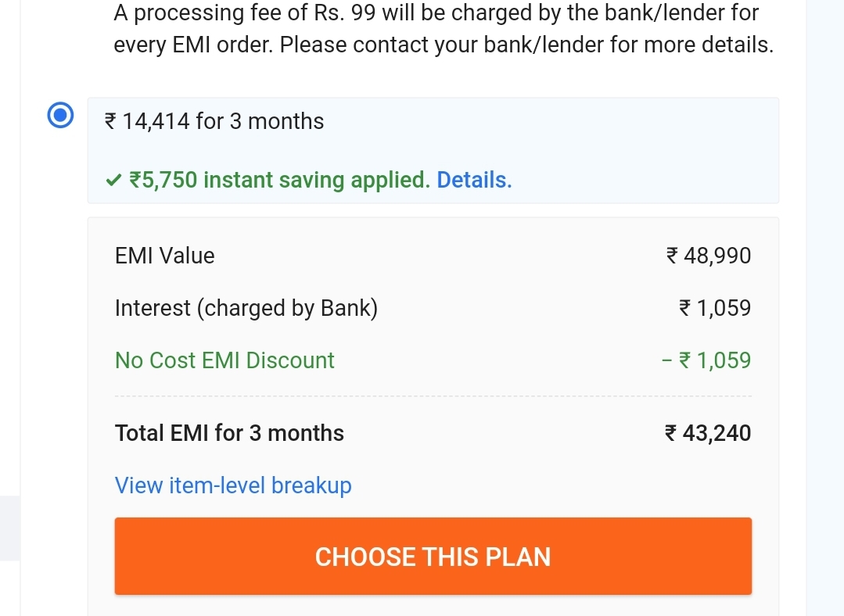Click the ₹14,414 for 3 months plan title
844x616 pixels.
pyautogui.click(x=214, y=121)
